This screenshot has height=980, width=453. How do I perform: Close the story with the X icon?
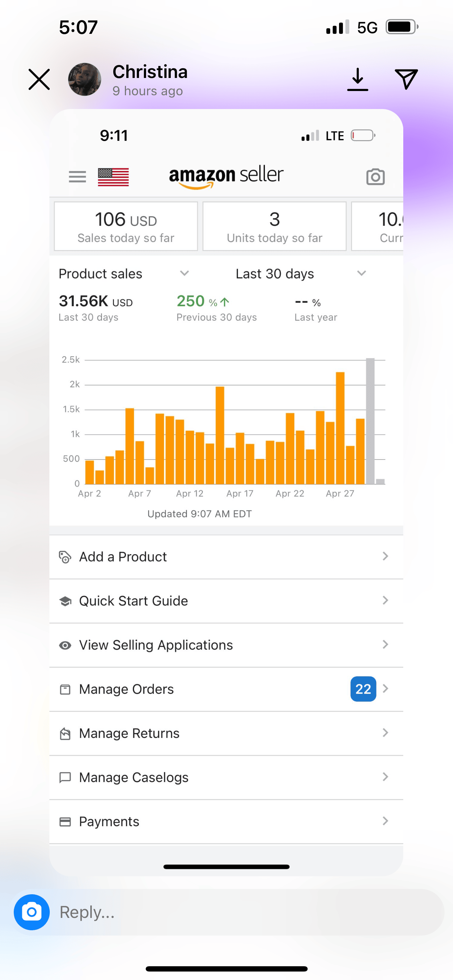coord(39,79)
